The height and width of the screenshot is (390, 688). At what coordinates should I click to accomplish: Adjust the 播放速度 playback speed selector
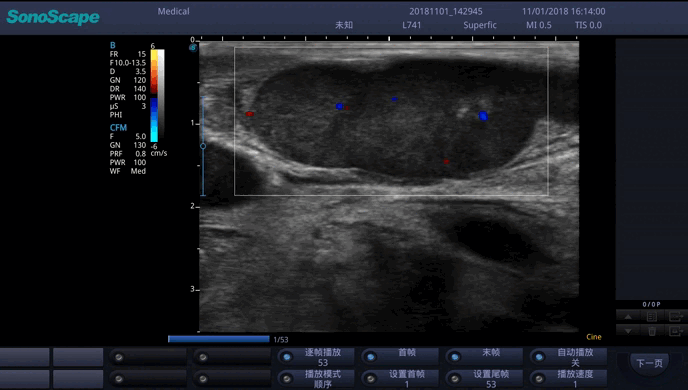click(568, 379)
